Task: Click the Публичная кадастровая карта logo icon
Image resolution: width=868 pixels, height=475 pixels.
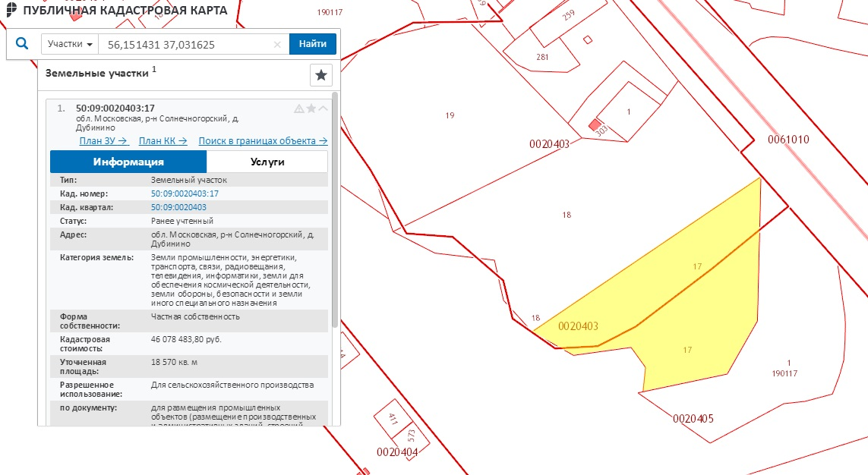Action: tap(10, 10)
